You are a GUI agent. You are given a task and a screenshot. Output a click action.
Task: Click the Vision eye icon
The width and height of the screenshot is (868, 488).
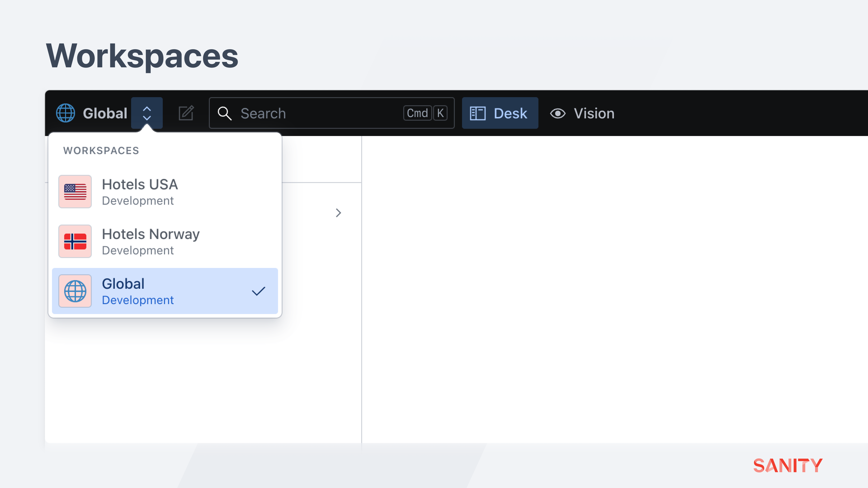558,113
